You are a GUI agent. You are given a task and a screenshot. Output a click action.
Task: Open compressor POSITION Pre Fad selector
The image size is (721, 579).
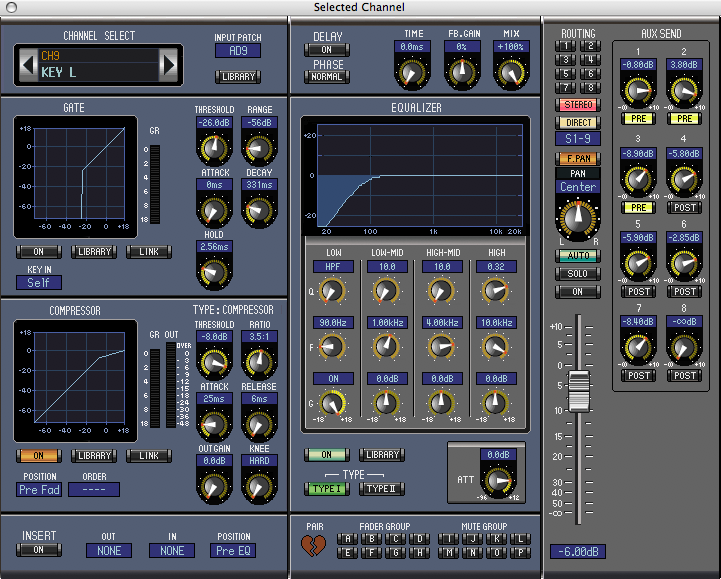coord(40,489)
